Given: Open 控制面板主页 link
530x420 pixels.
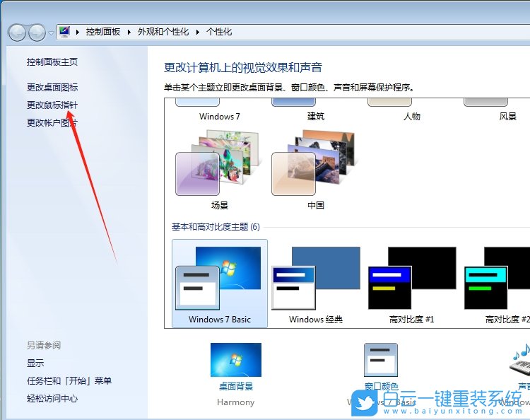Looking at the screenshot, I should 52,62.
